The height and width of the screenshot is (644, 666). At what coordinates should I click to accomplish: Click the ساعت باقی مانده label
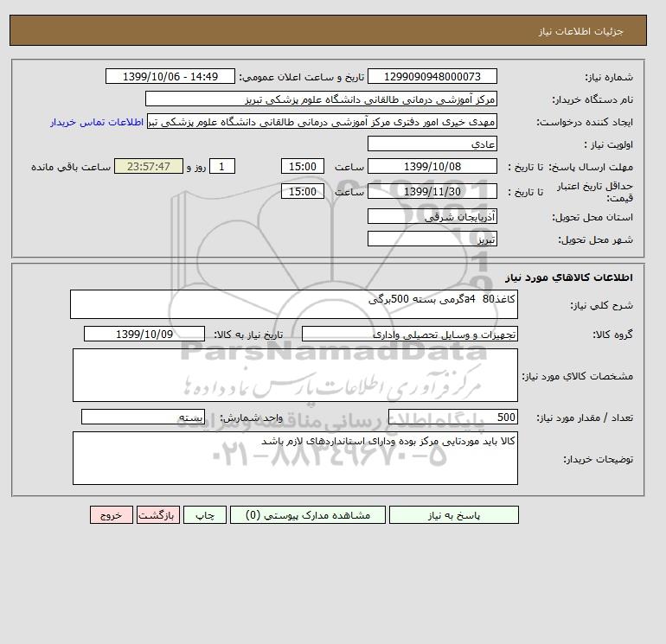[71, 167]
